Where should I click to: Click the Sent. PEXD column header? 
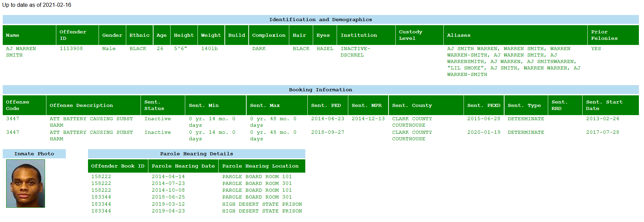pos(484,105)
